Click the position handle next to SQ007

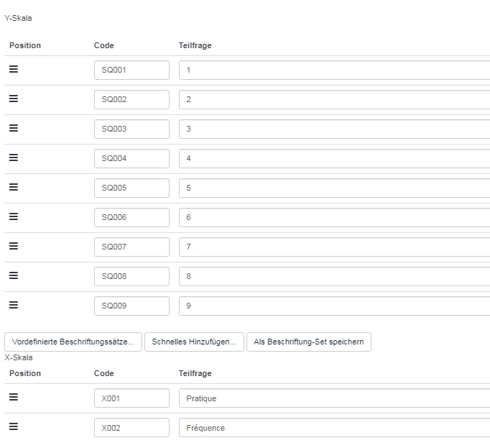coord(14,247)
